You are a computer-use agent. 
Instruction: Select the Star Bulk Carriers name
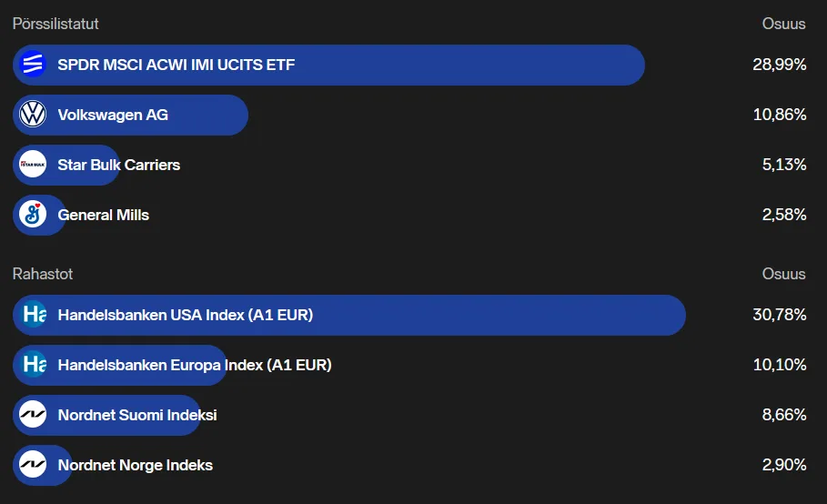point(118,165)
